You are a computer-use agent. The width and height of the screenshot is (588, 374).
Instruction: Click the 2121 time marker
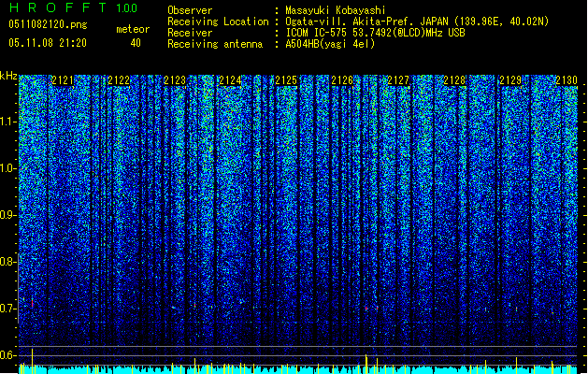click(63, 80)
